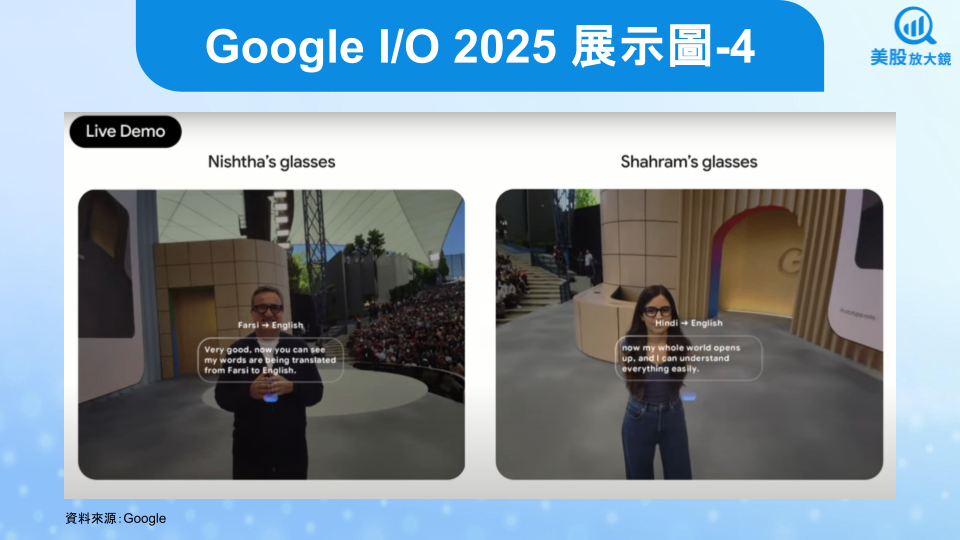Click the '美股放大鏡' brand text

[911, 58]
